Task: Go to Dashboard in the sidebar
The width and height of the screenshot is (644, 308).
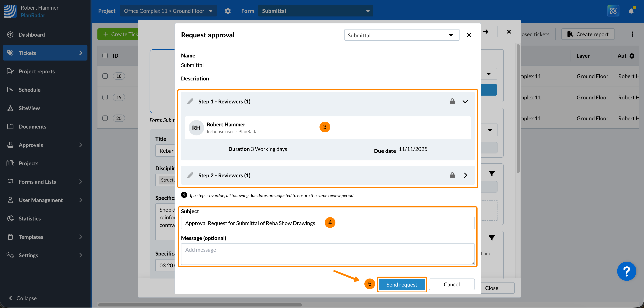Action: pos(32,34)
